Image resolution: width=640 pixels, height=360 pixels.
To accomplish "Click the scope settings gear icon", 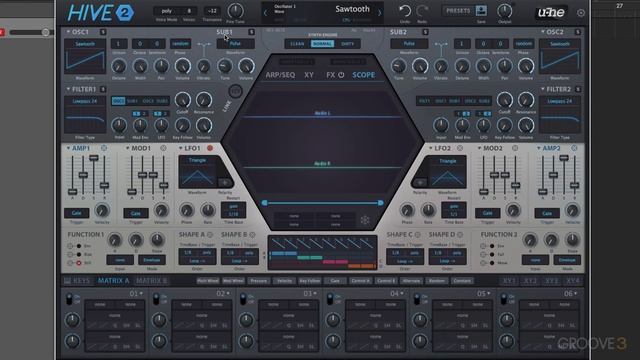I will (x=365, y=220).
